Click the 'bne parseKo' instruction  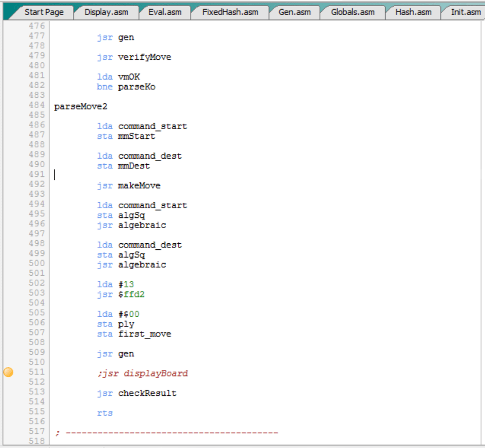[x=126, y=87]
